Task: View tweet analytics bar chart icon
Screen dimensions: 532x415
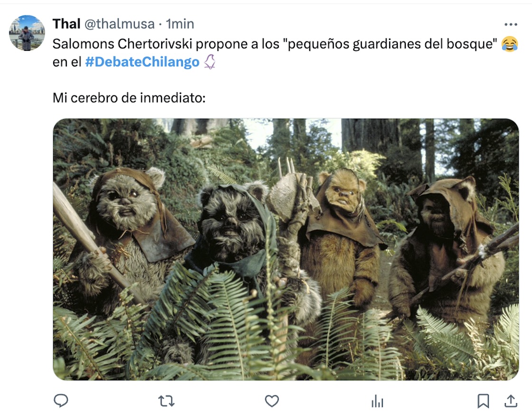Action: (377, 401)
